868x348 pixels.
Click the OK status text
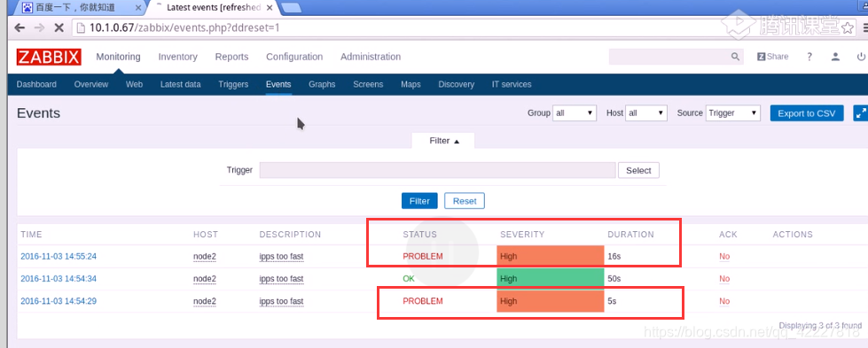(x=409, y=278)
